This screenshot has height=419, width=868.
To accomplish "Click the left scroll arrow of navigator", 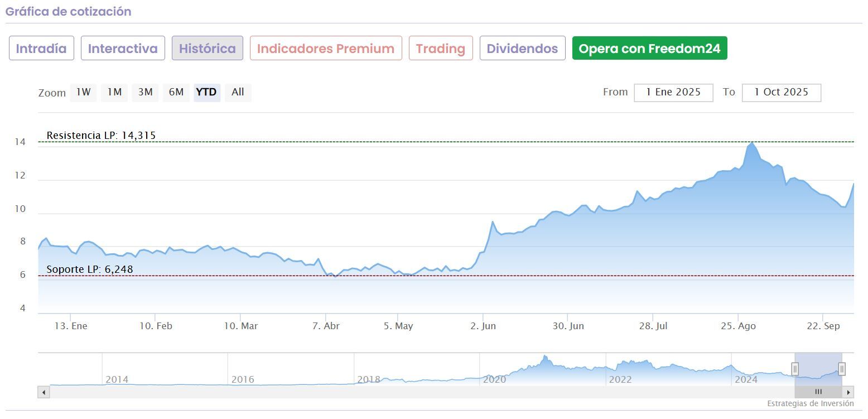I will tap(44, 392).
